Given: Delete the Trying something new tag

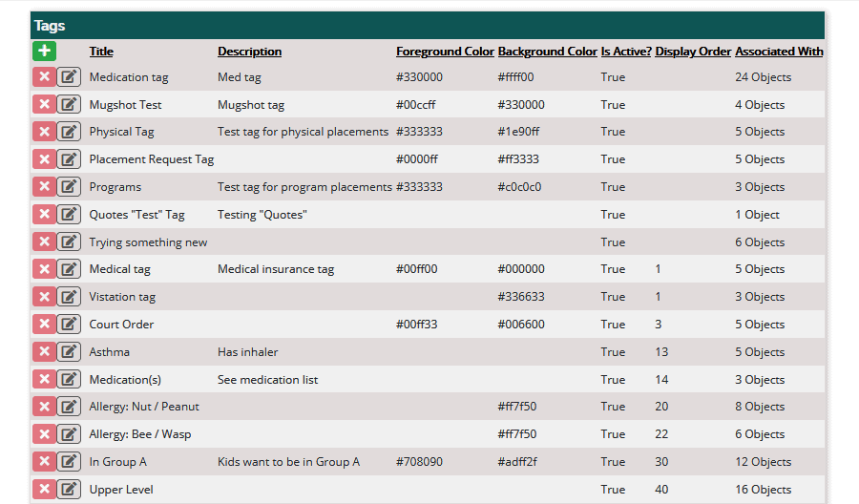Looking at the screenshot, I should pyautogui.click(x=44, y=241).
